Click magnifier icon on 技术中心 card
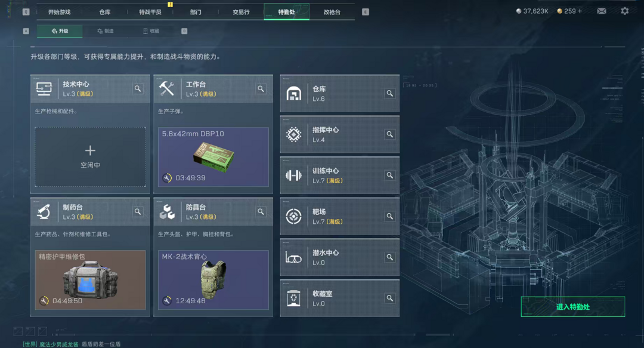Image resolution: width=644 pixels, height=348 pixels. 138,88
